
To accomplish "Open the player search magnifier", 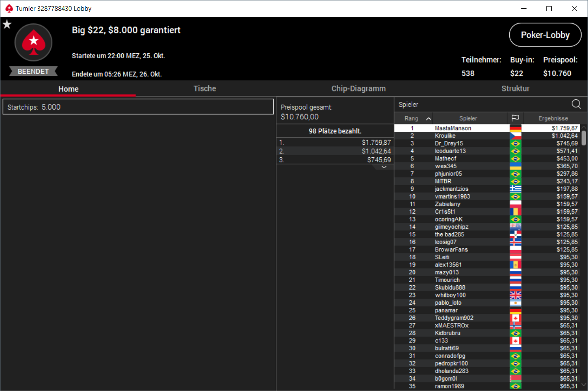I will click(x=576, y=104).
